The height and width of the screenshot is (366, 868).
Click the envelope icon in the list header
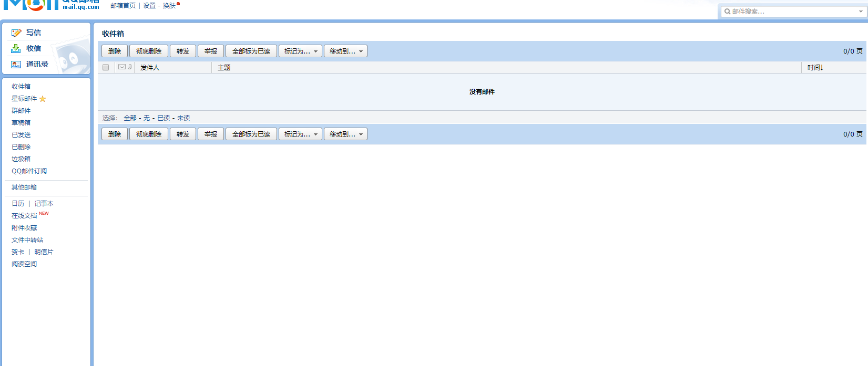pos(122,67)
